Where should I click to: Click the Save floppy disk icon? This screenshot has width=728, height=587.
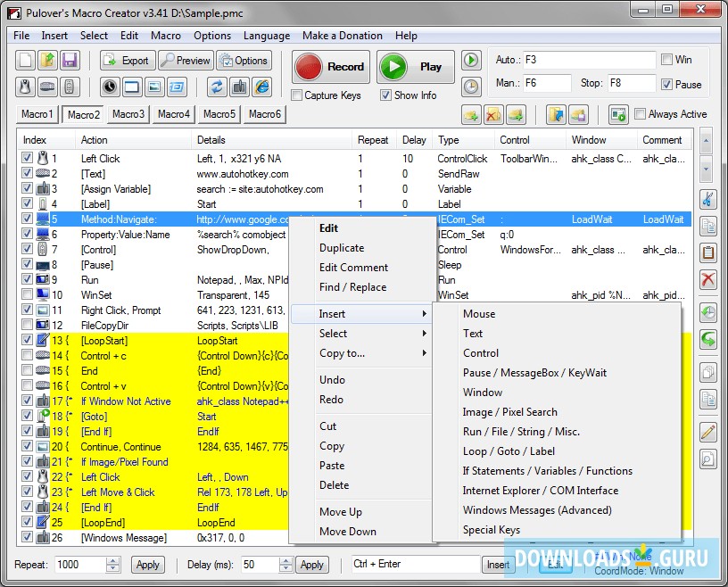70,61
